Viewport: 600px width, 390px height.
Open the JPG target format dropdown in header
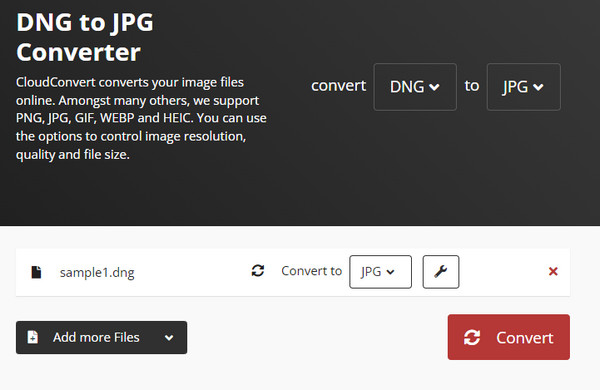click(x=523, y=87)
